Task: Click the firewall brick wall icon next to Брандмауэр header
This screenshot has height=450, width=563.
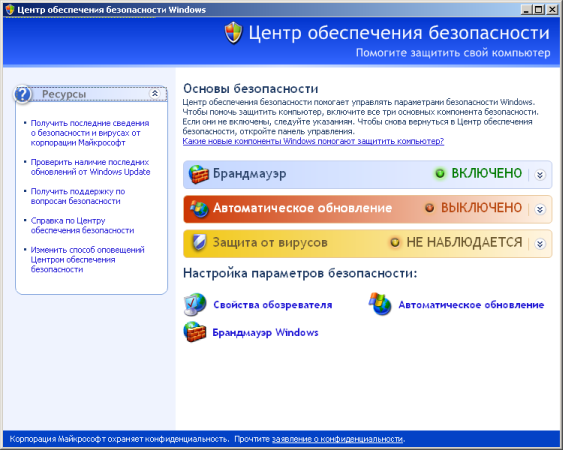Action: pyautogui.click(x=199, y=174)
